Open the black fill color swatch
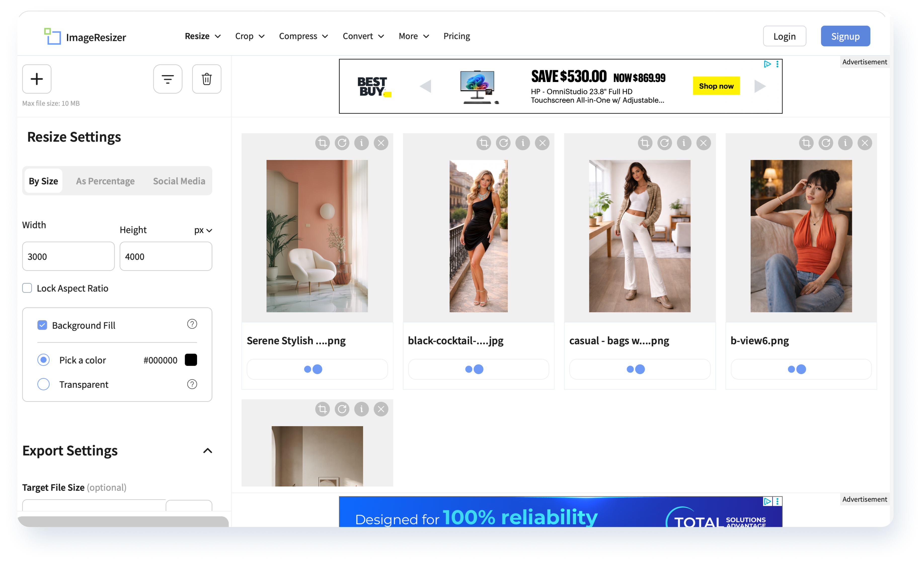This screenshot has width=924, height=564. 191,360
